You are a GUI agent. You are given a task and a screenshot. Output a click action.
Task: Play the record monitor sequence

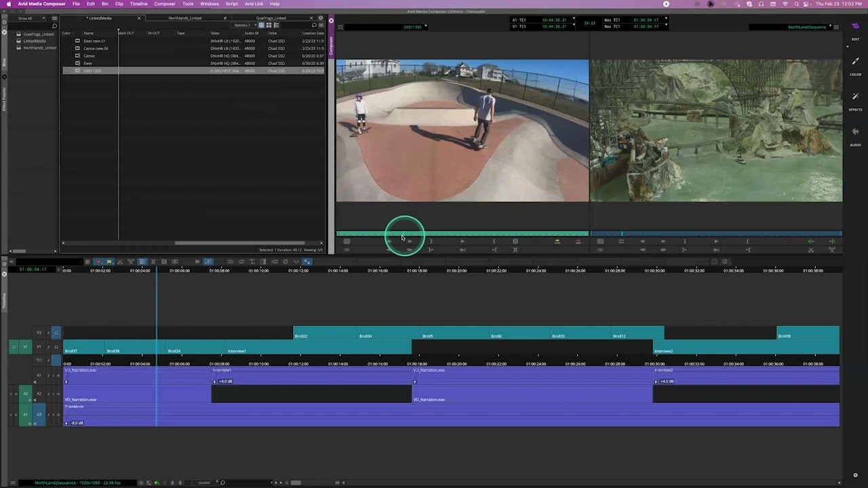(715, 241)
